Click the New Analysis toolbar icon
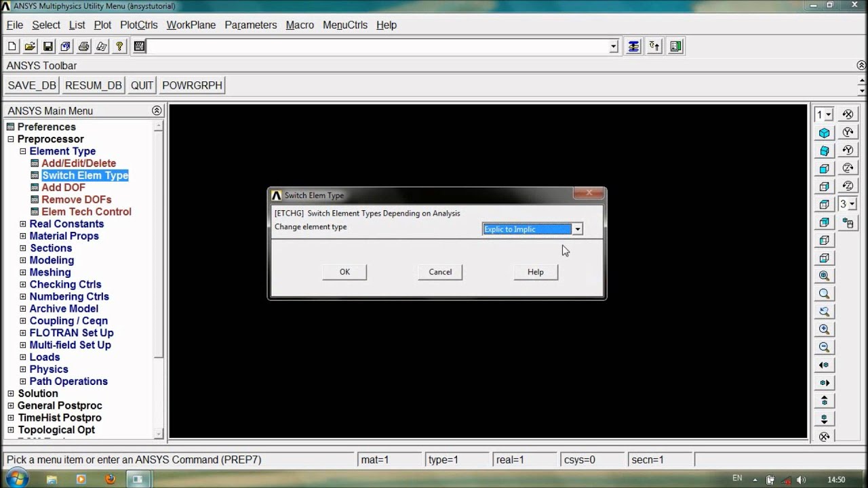The image size is (868, 488). click(x=12, y=46)
